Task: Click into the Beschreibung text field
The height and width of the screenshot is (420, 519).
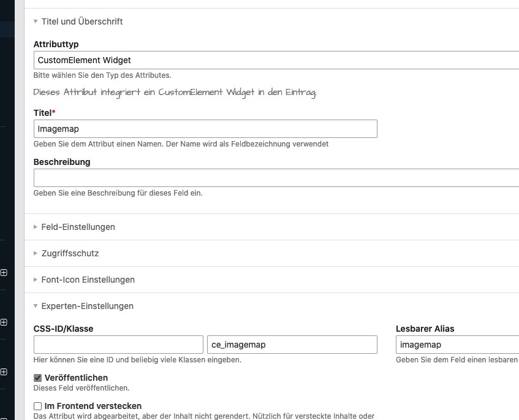Action: 276,178
